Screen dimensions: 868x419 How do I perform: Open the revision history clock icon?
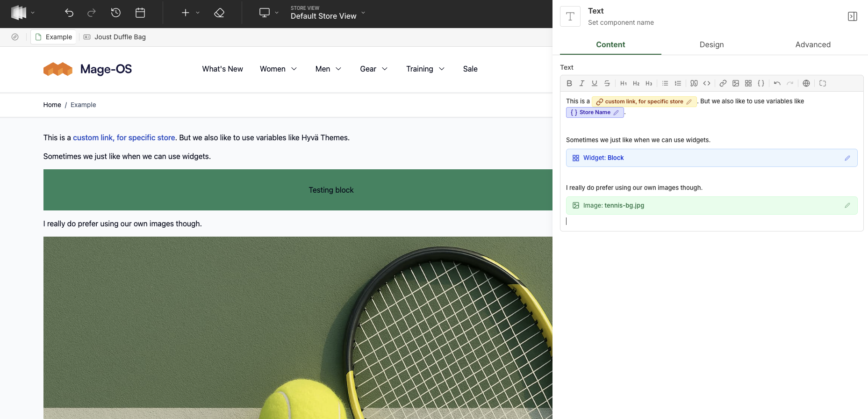pyautogui.click(x=116, y=13)
